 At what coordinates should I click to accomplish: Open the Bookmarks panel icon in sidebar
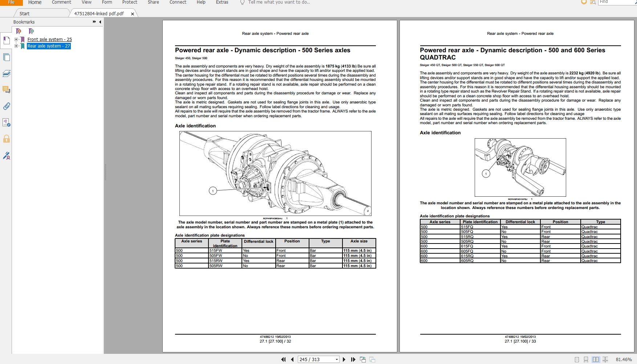6,40
